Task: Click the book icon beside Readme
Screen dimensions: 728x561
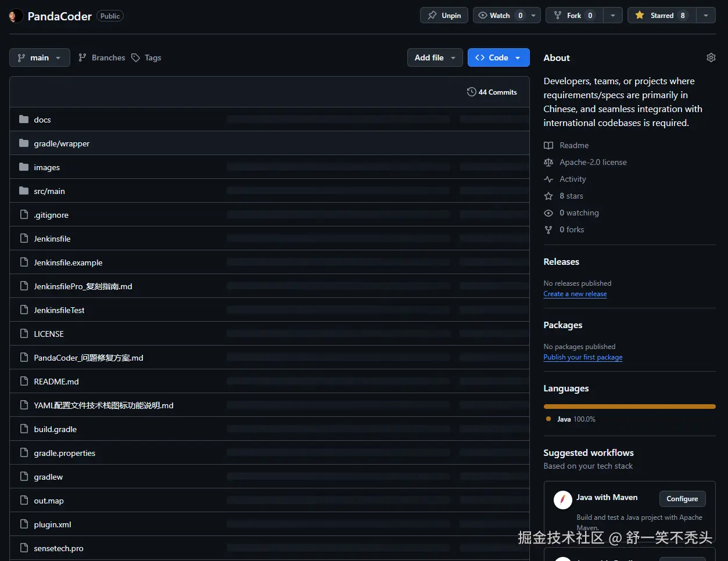Action: click(548, 145)
